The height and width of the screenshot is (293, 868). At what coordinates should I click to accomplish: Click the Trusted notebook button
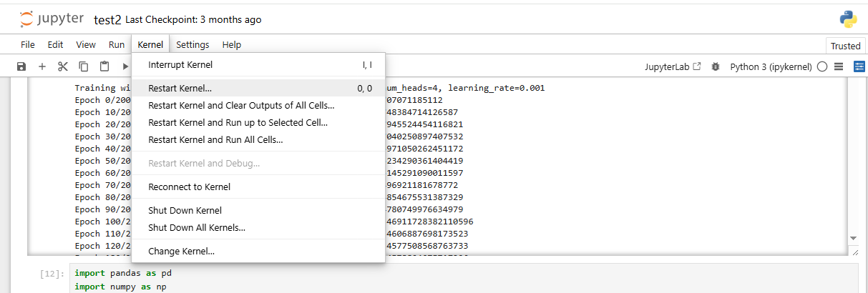[x=845, y=46]
